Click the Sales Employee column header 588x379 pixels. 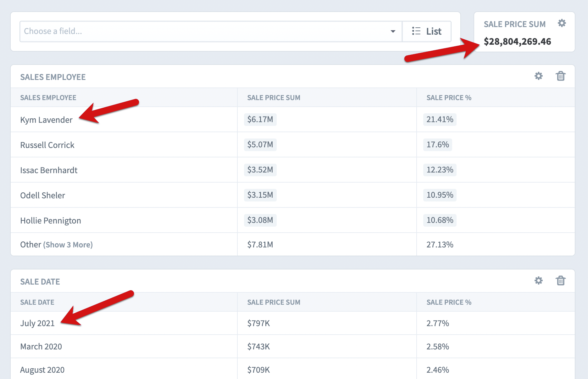[48, 98]
